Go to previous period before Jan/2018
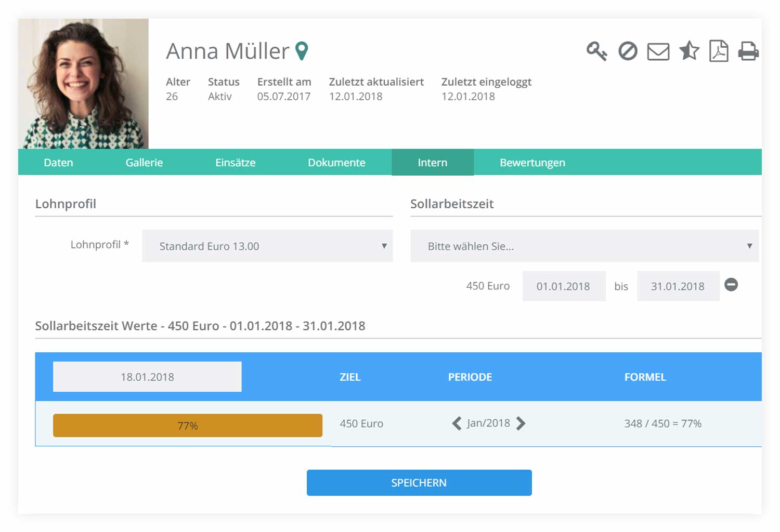Screen dimensions: 780x532 (x=457, y=423)
